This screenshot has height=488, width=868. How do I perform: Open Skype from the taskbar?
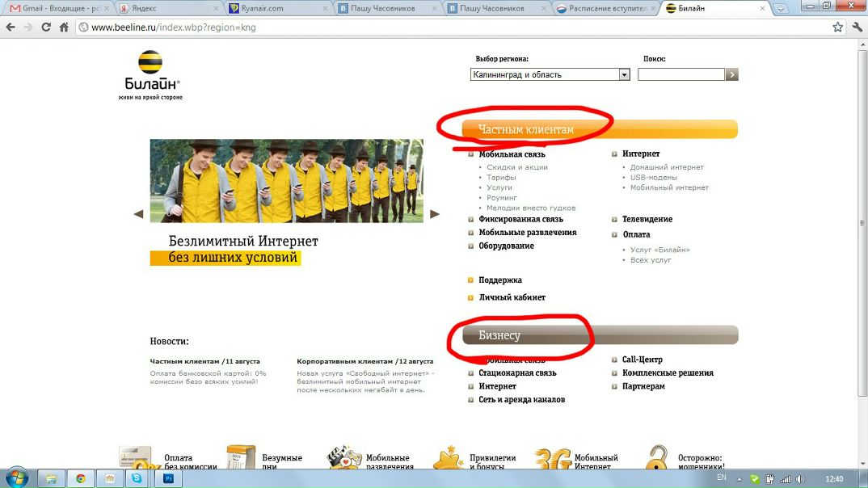(x=137, y=478)
